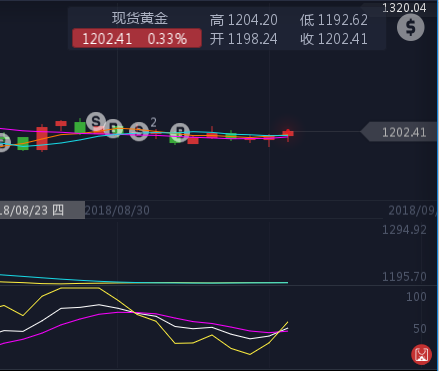Click the 开 1198.24 open value
This screenshot has width=439, height=371.
243,39
